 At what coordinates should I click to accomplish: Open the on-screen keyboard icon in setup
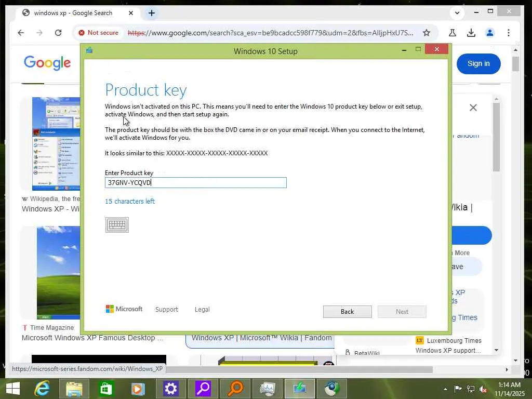[117, 224]
